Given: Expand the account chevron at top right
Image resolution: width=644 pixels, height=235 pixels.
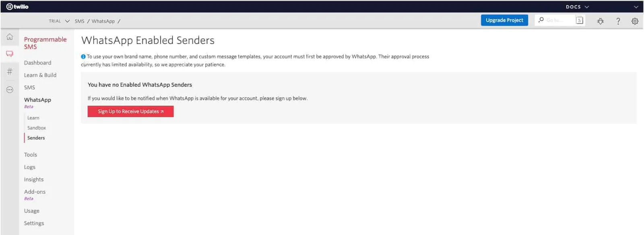Looking at the screenshot, I should (x=636, y=7).
